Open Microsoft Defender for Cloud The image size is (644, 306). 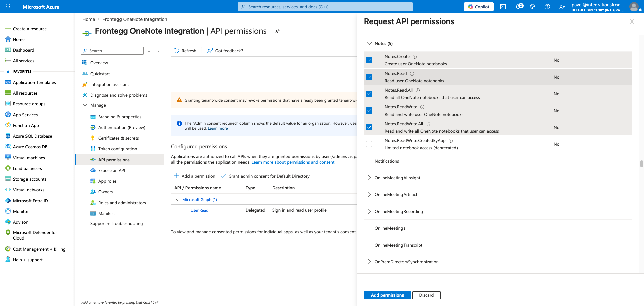tap(35, 235)
